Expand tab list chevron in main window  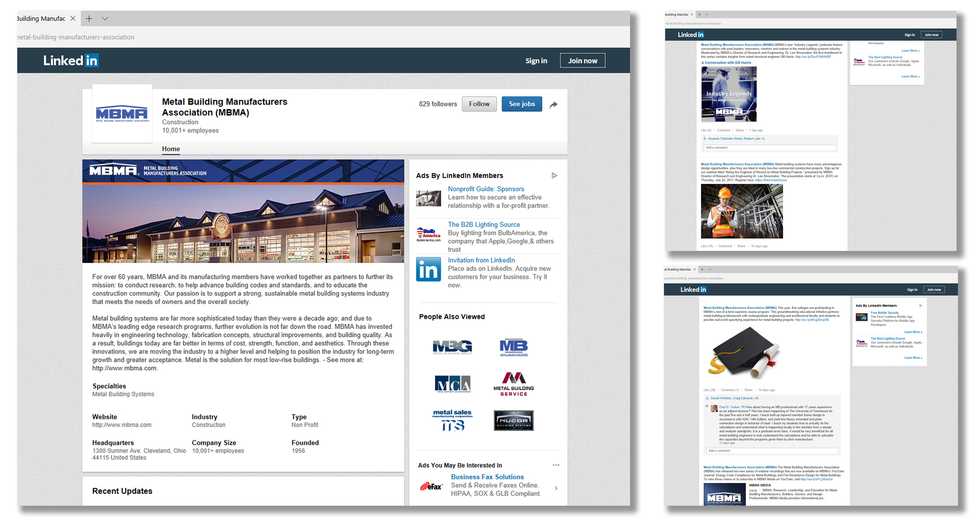coord(105,18)
